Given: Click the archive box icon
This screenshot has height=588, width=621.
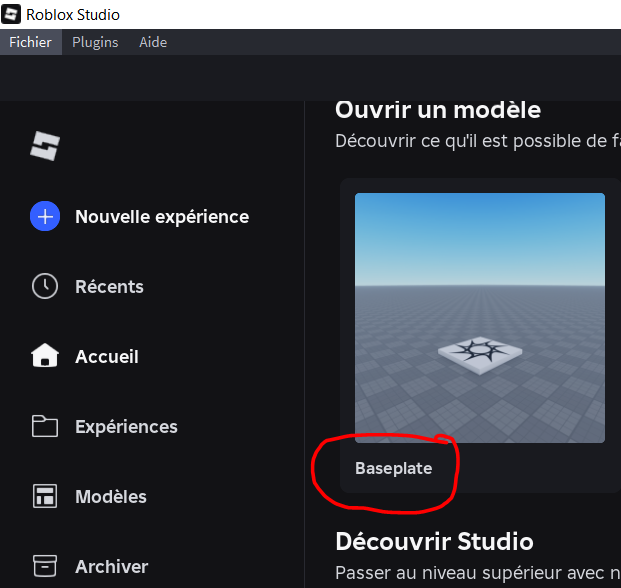Looking at the screenshot, I should [45, 566].
